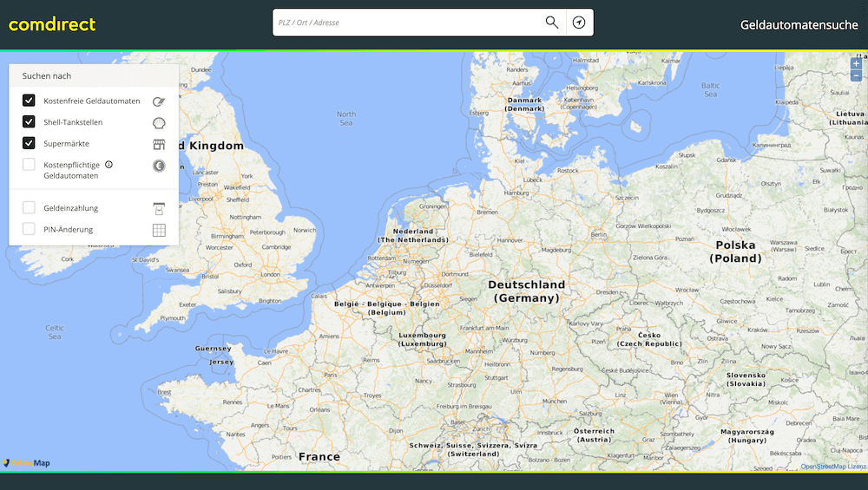Click the Deutschland (Germany) map label
This screenshot has height=490, width=868.
(x=527, y=291)
